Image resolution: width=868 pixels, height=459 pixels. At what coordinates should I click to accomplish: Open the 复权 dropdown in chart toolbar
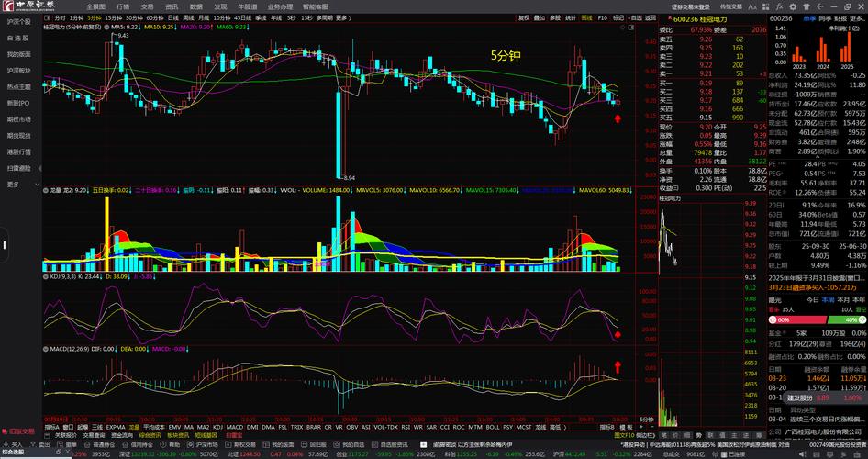[524, 17]
